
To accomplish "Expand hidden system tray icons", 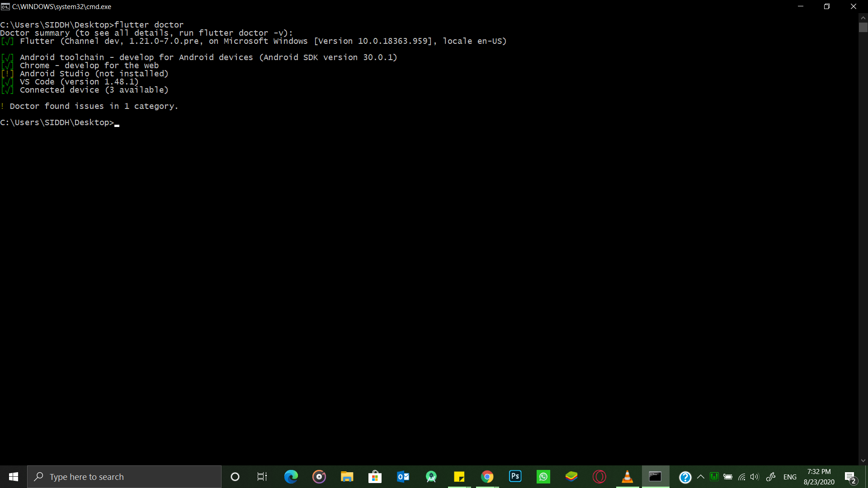I will 700,477.
